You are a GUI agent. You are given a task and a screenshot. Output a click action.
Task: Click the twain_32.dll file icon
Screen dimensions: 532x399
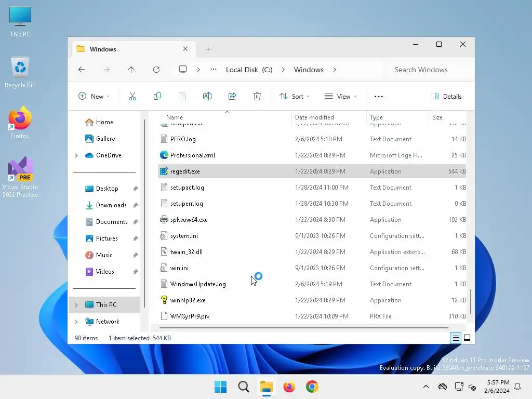(164, 252)
